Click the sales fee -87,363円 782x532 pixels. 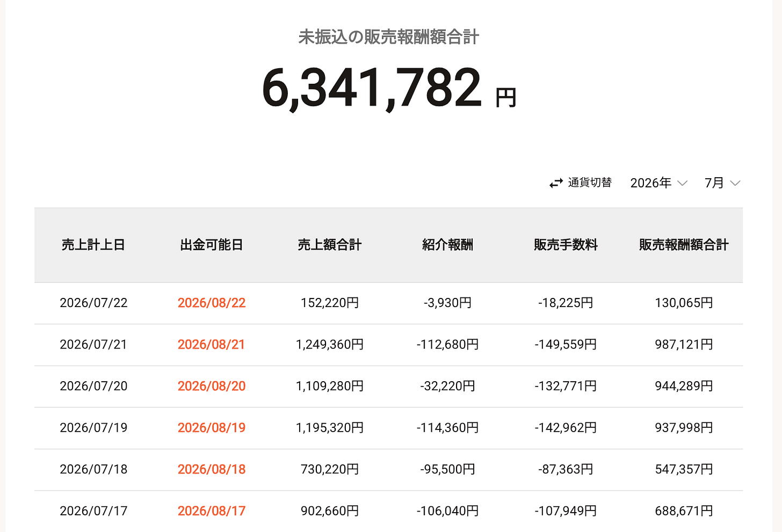[x=566, y=469]
